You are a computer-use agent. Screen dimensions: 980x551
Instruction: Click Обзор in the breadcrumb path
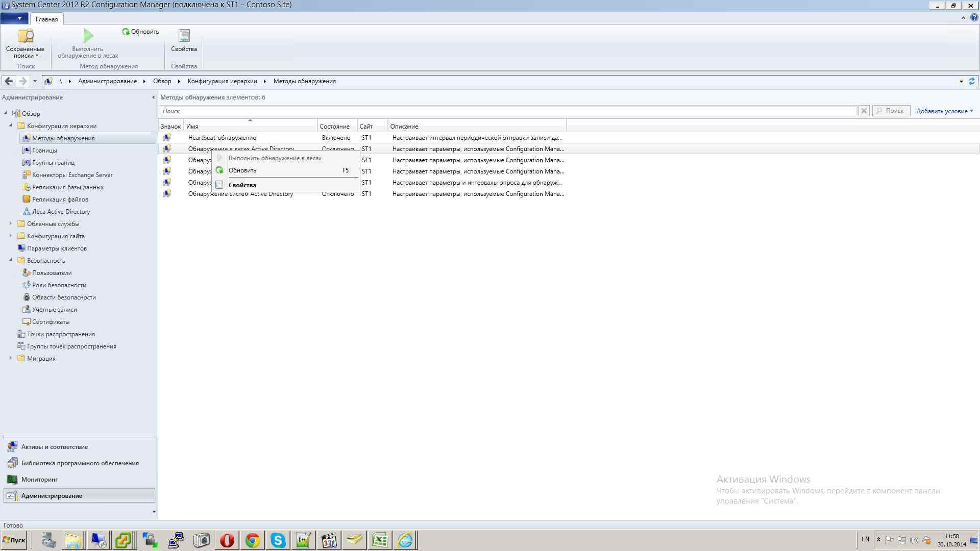(x=162, y=81)
